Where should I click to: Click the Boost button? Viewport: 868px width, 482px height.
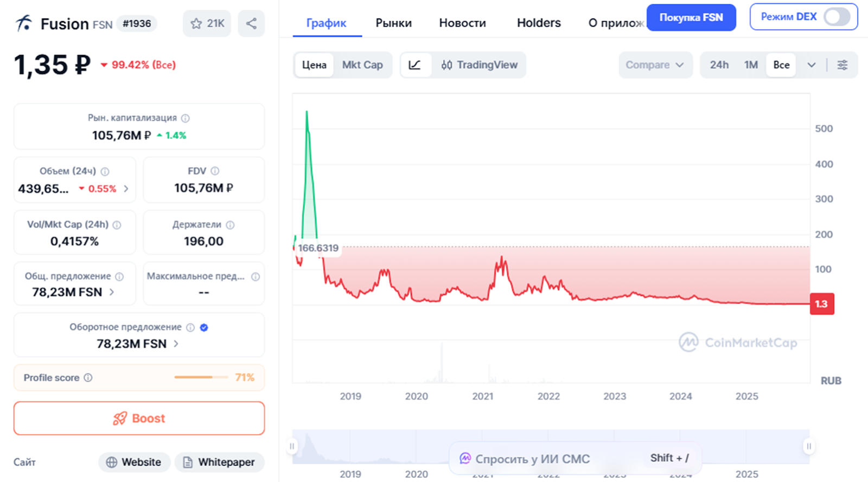(x=139, y=418)
